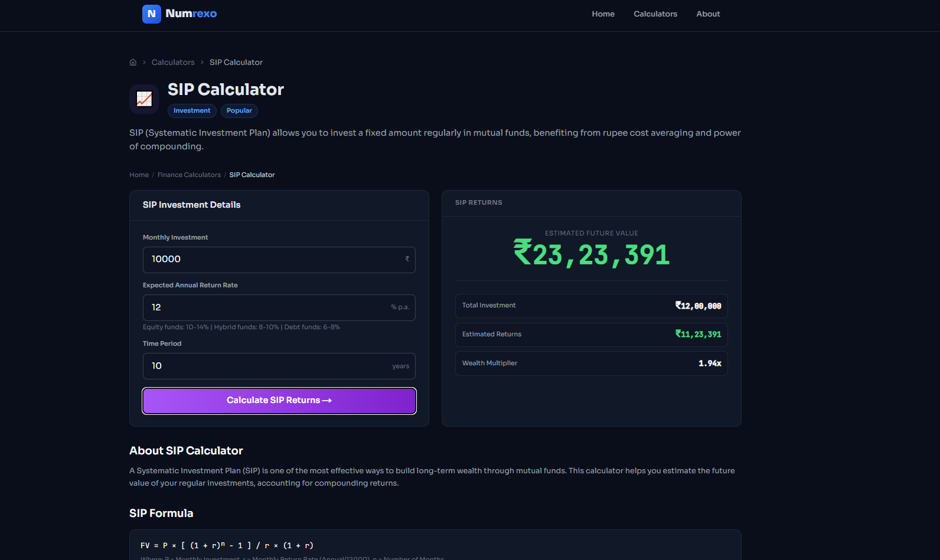The height and width of the screenshot is (560, 940).
Task: Click the small Home secondary breadcrumb link
Action: pos(139,175)
